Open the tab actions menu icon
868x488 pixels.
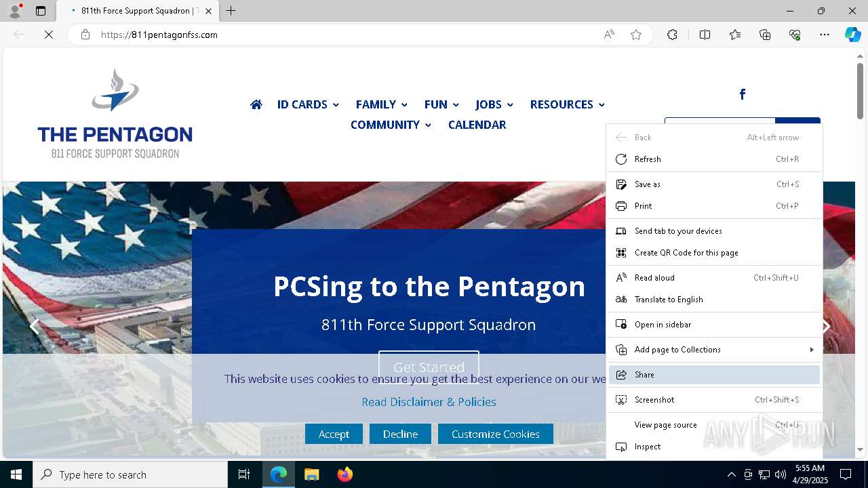[41, 11]
